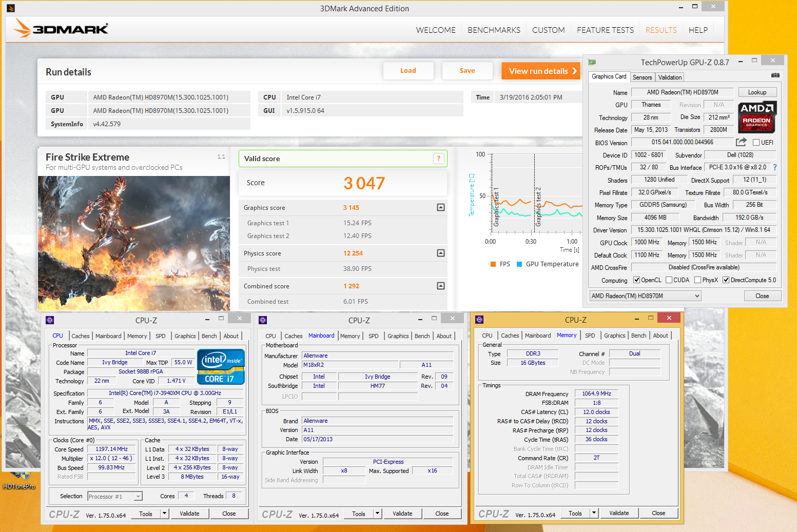Image resolution: width=797 pixels, height=532 pixels.
Task: Open the SPD tab in the CPU-Z Mainboard window
Action: pos(374,336)
